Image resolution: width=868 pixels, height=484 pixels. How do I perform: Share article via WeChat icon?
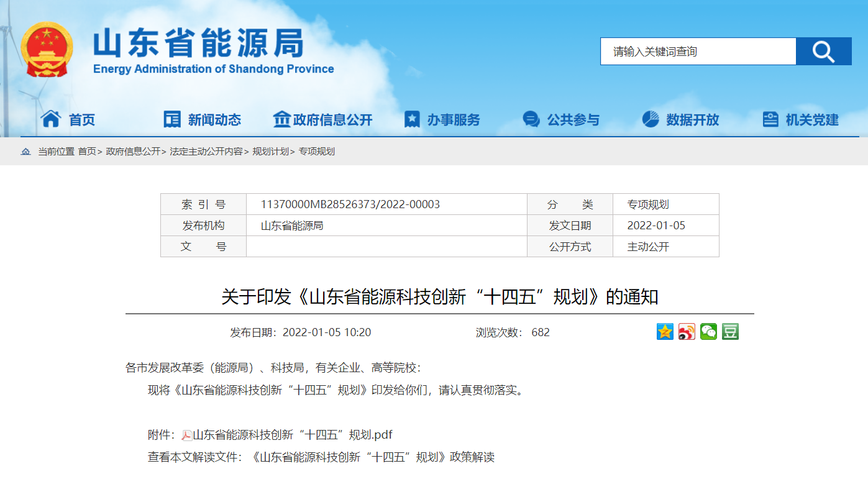click(708, 332)
